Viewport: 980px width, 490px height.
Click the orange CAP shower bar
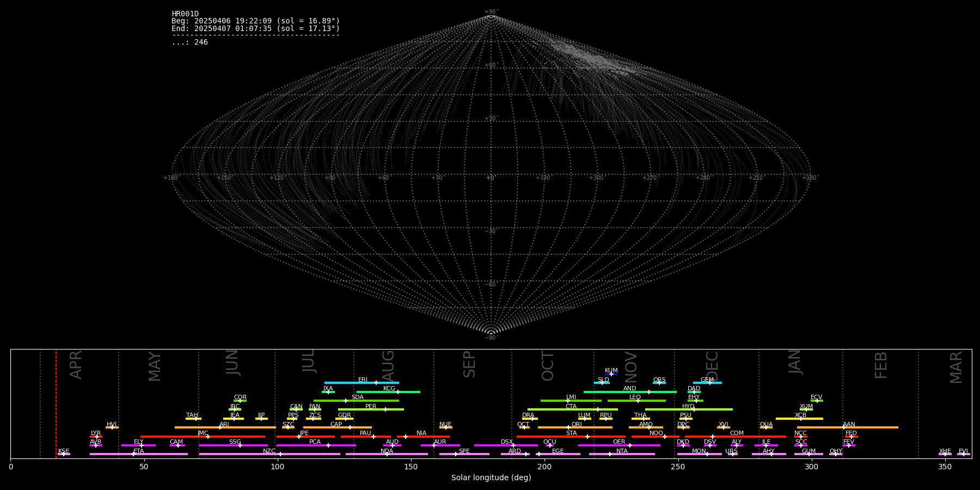[338, 427]
